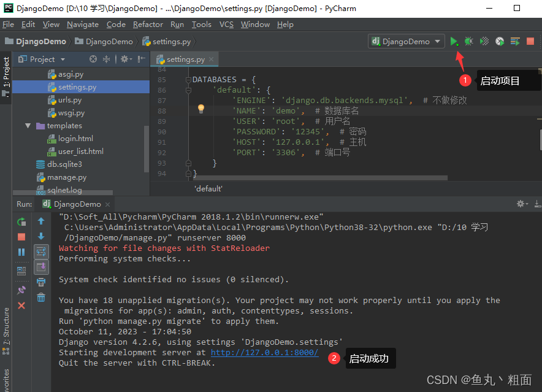
Task: Open the Help menu
Action: (285, 25)
